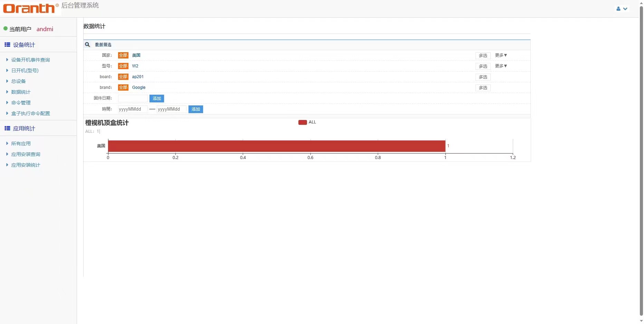Enable 多选 for the board row
Screen dimensions: 644x324
(x=483, y=77)
